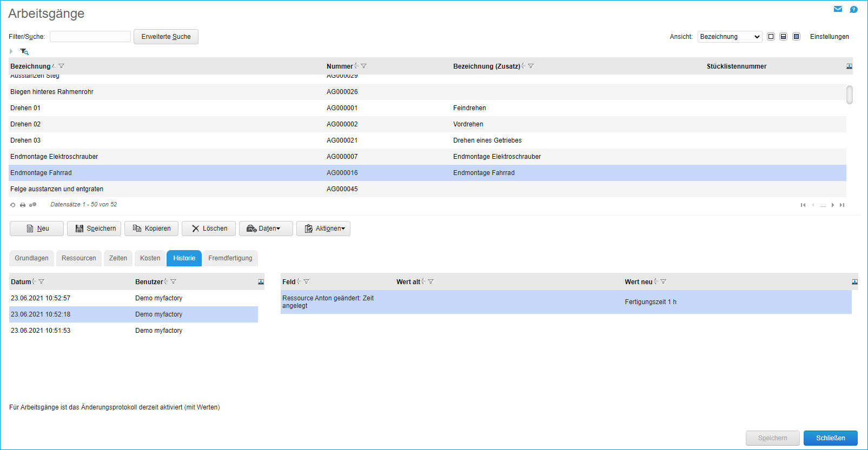Go to the last page of records
Screen dimensions: 868x450
click(x=842, y=205)
